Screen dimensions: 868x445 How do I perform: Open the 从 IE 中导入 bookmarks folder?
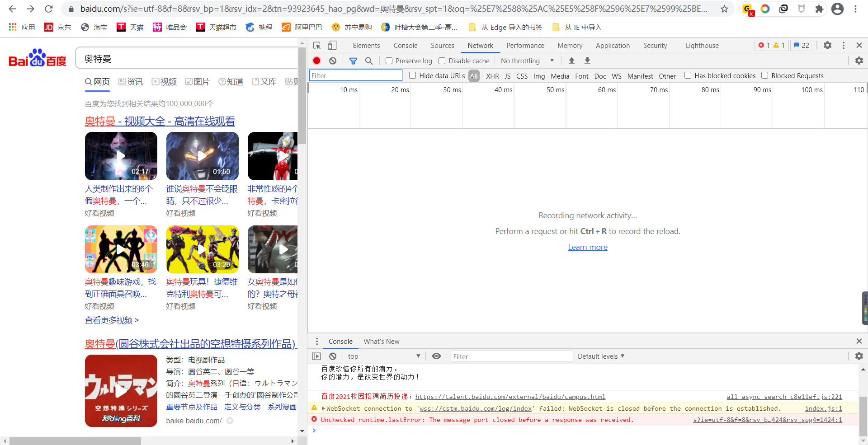[577, 27]
